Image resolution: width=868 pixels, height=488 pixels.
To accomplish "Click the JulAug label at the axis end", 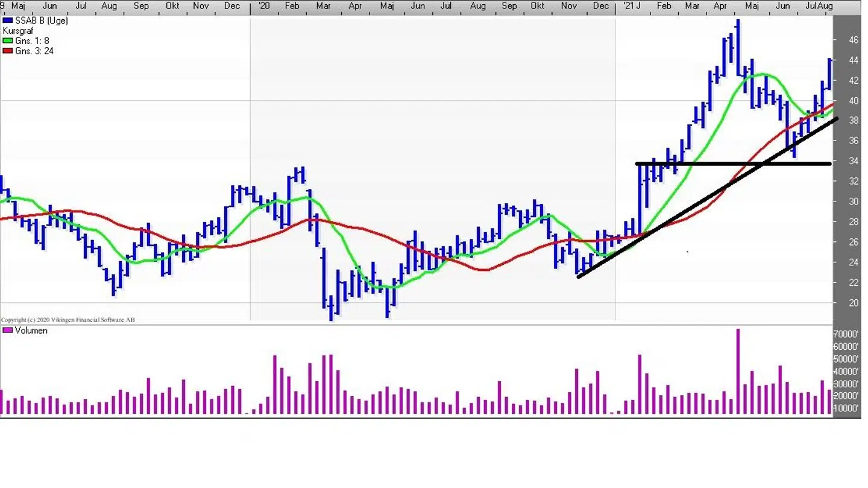I will 819,6.
